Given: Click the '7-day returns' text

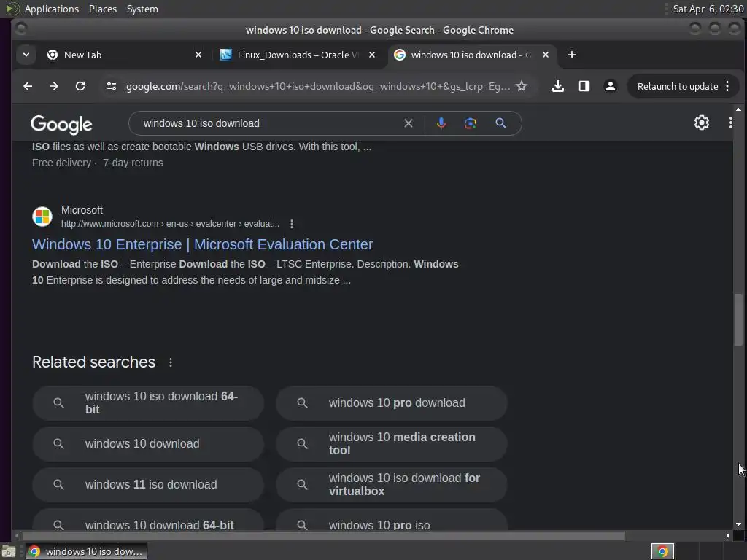Looking at the screenshot, I should (133, 163).
